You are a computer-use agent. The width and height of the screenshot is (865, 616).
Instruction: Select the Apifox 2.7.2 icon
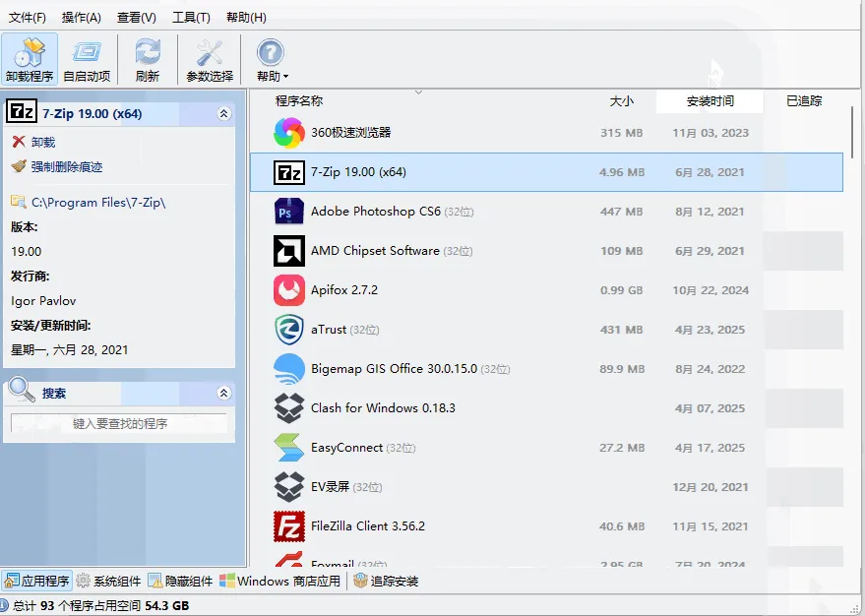tap(289, 290)
